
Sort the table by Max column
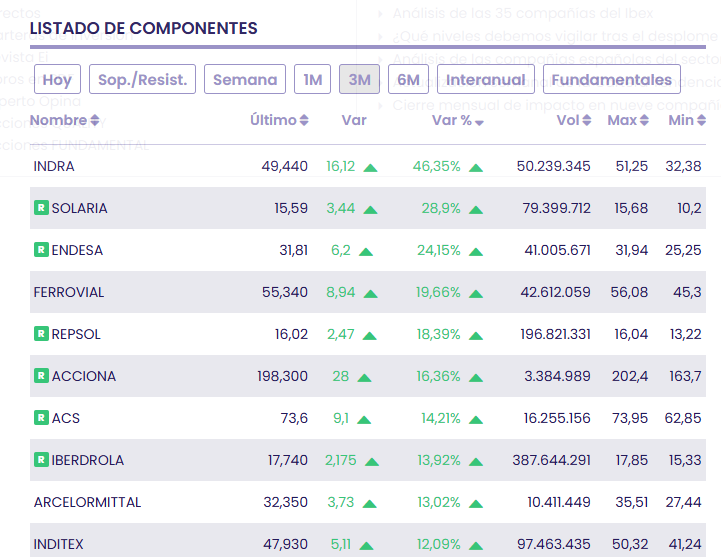pos(628,121)
